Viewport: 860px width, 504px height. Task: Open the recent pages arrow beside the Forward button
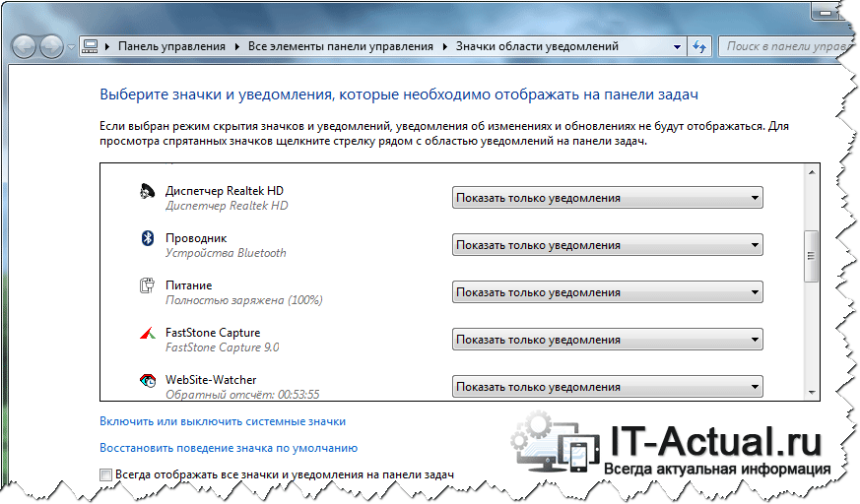(71, 47)
